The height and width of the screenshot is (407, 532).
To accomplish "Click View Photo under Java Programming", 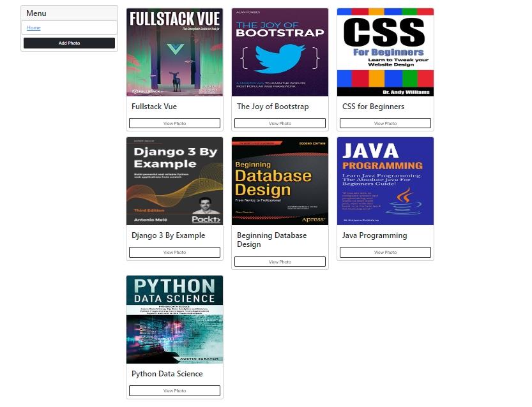I will [385, 252].
